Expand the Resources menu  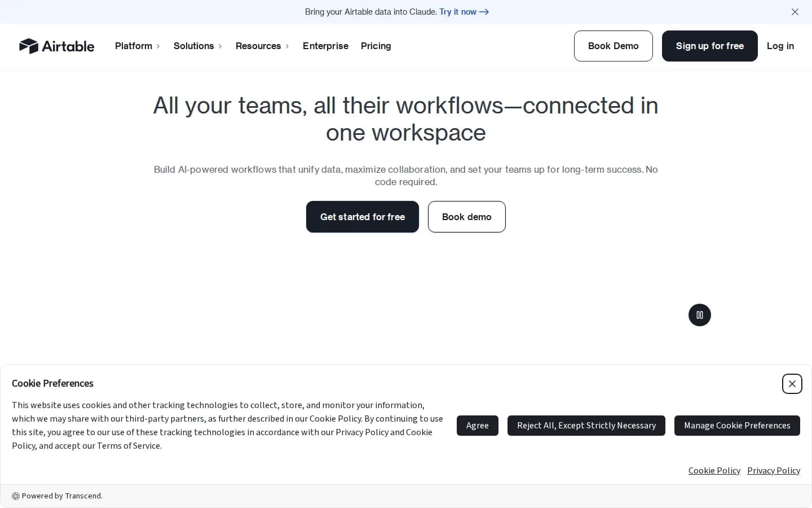click(262, 46)
